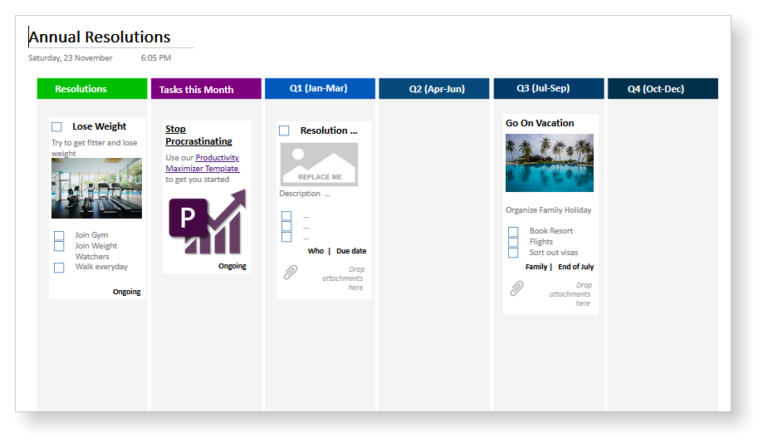Select the Q1 (Jan-Mar) column header
The height and width of the screenshot is (448, 768).
pyautogui.click(x=320, y=89)
